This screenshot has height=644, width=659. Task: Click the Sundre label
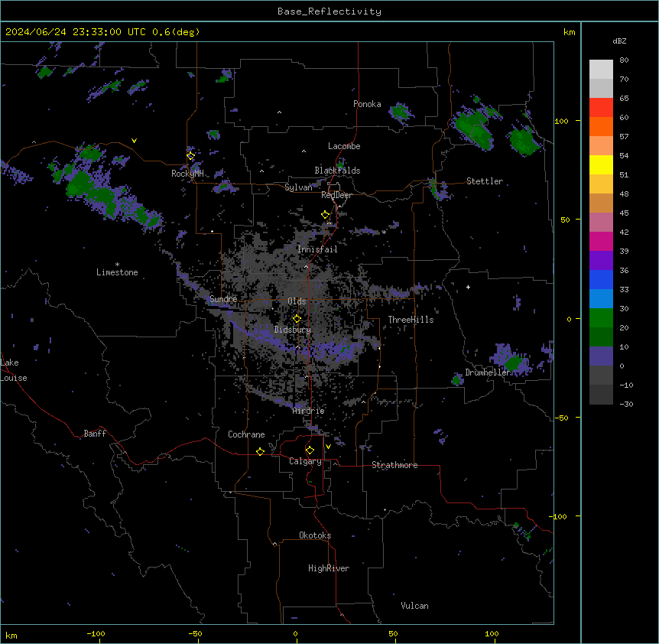click(x=223, y=299)
